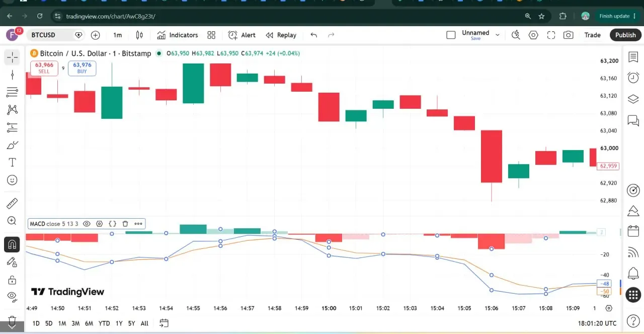Click the SELL 63,966 button

click(44, 68)
